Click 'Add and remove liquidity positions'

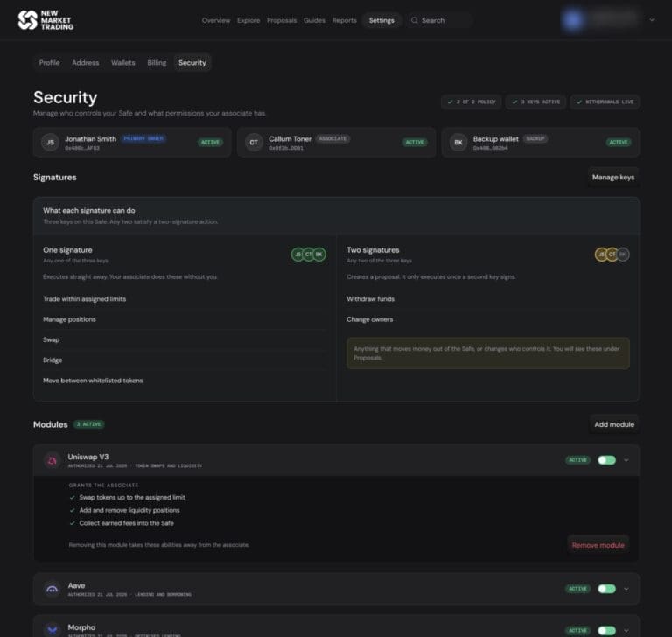[129, 510]
